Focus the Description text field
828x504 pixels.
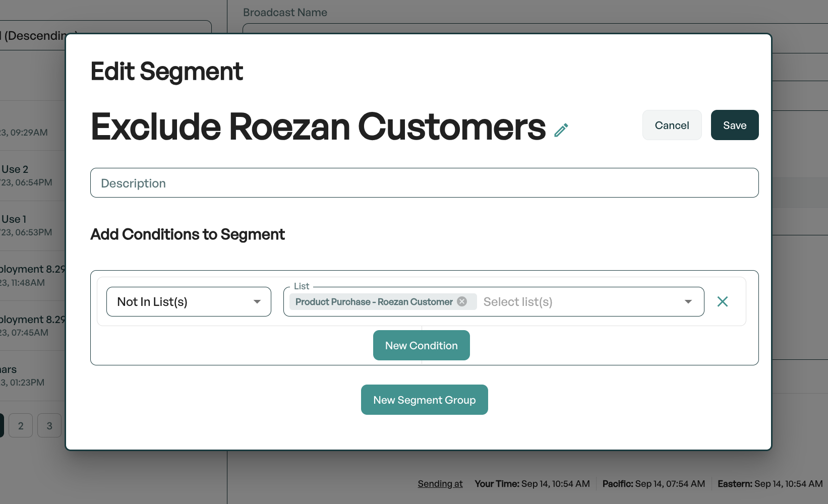pos(424,183)
